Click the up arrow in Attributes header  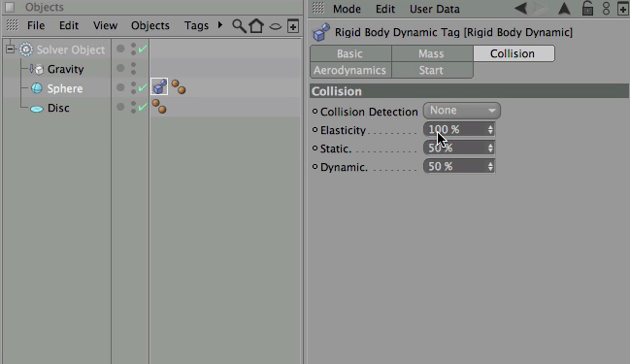coord(564,9)
